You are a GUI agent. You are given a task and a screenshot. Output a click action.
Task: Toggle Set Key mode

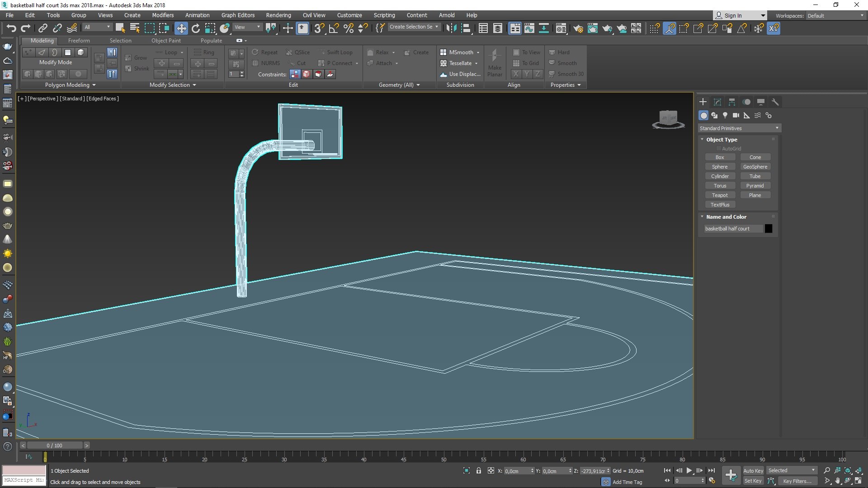753,481
